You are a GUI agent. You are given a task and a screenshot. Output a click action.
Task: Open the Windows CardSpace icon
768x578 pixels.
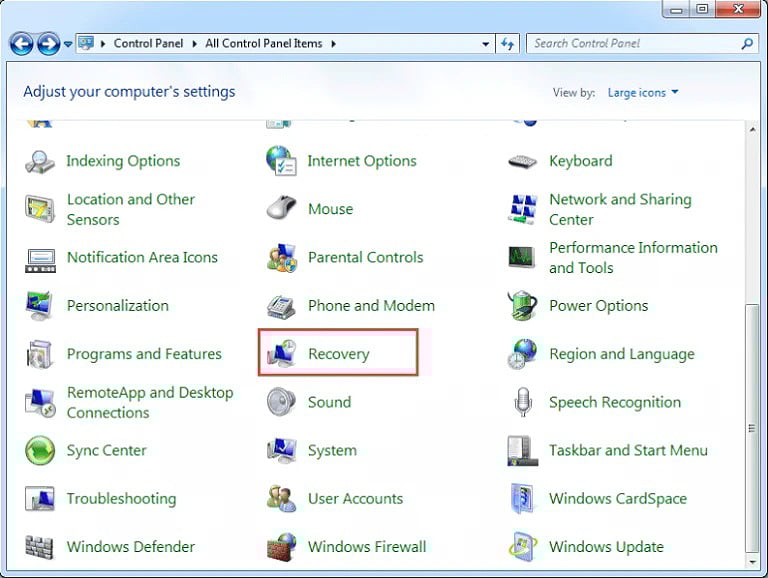(x=521, y=499)
